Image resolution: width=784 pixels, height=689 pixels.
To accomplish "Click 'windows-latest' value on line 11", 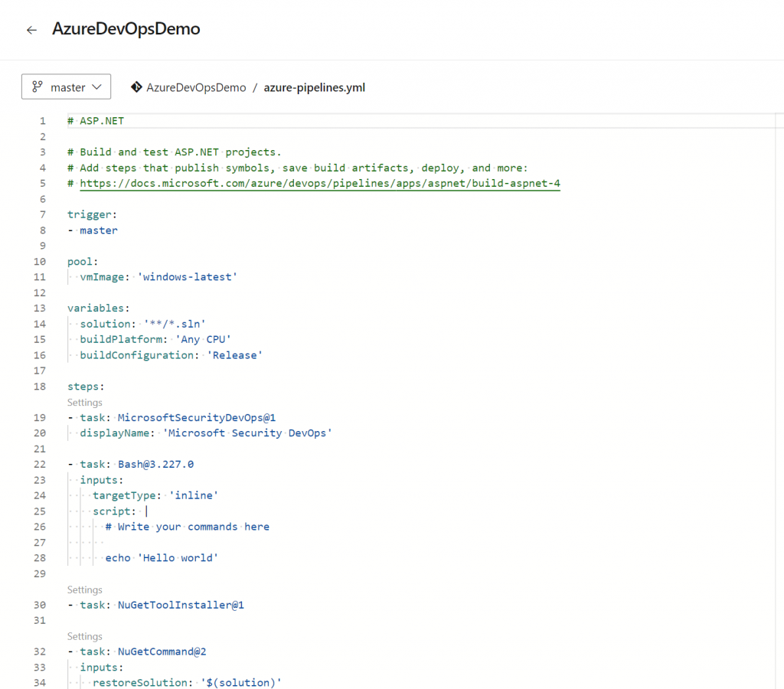I will (188, 277).
